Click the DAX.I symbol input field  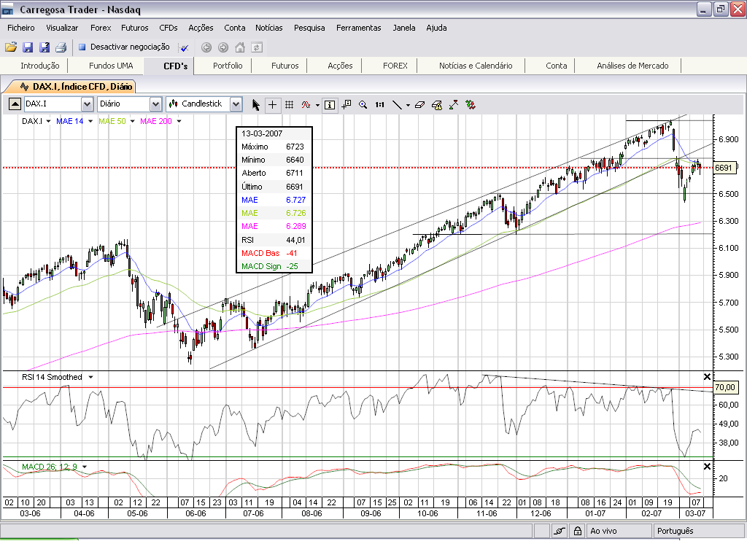[53, 104]
